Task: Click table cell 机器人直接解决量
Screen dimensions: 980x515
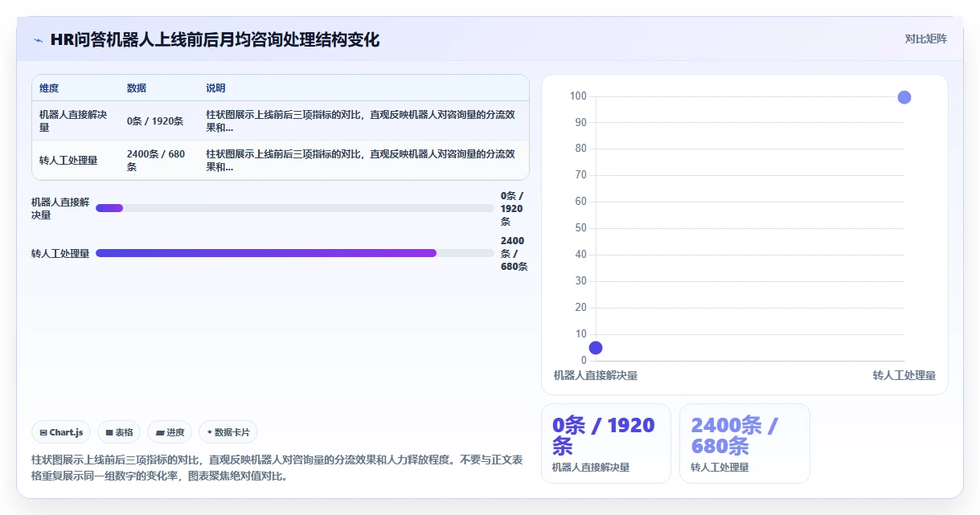Action: pyautogui.click(x=74, y=121)
